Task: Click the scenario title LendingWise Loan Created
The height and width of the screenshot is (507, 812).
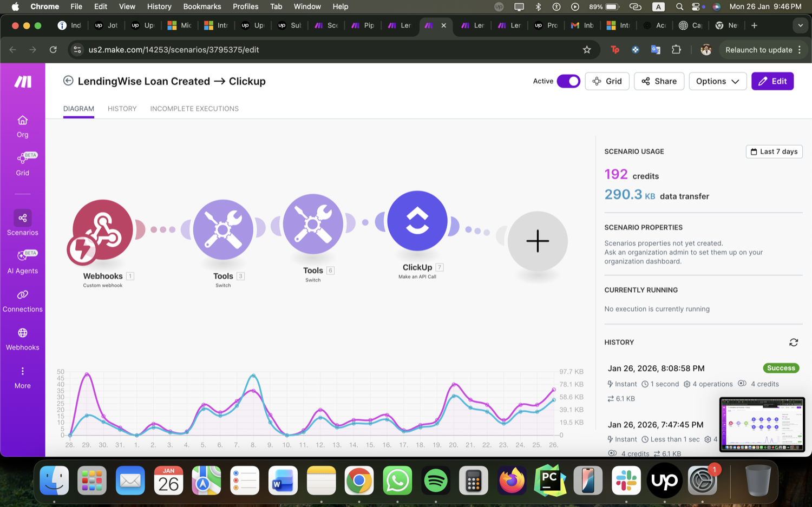Action: (x=172, y=81)
